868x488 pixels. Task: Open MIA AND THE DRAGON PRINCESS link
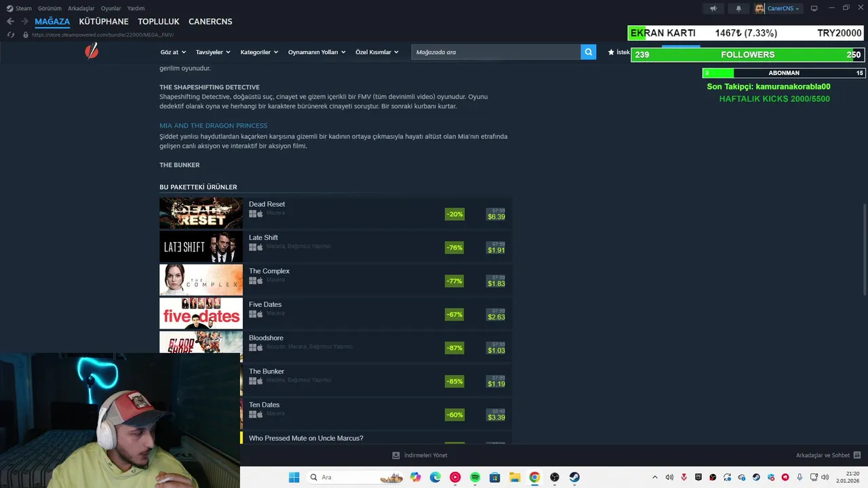(x=214, y=125)
